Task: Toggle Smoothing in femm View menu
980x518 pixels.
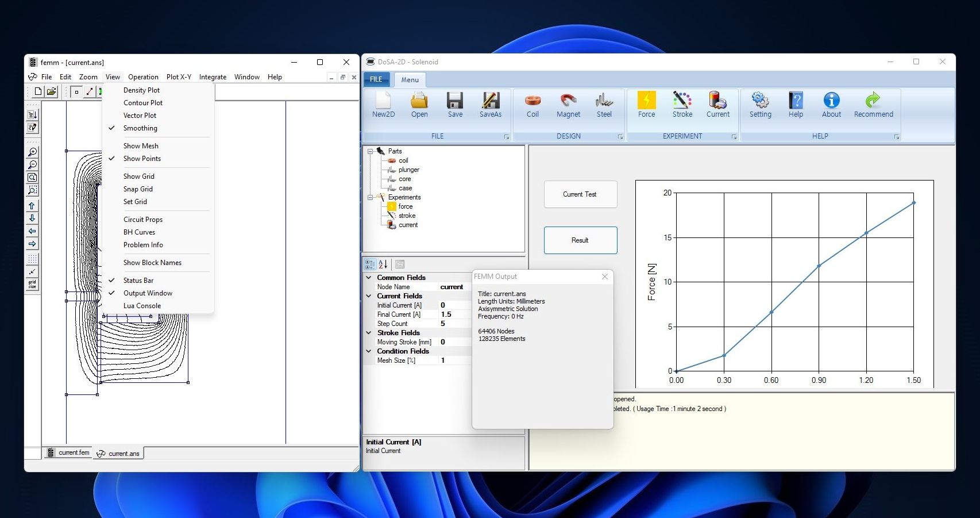Action: pyautogui.click(x=158, y=128)
